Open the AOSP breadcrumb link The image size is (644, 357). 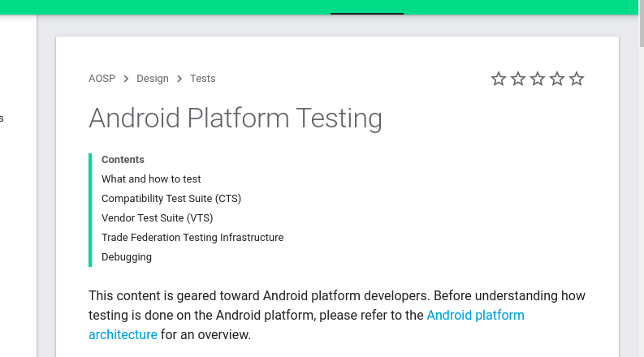pyautogui.click(x=102, y=79)
